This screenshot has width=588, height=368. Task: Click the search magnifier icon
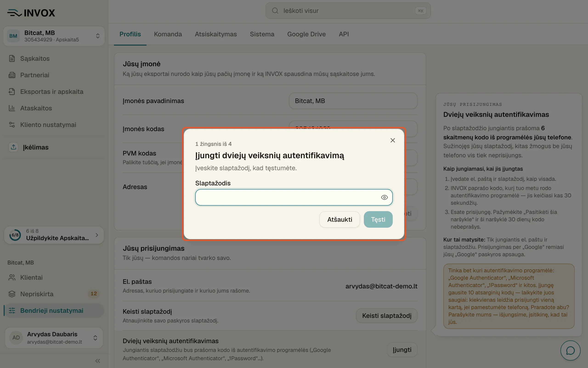(275, 11)
